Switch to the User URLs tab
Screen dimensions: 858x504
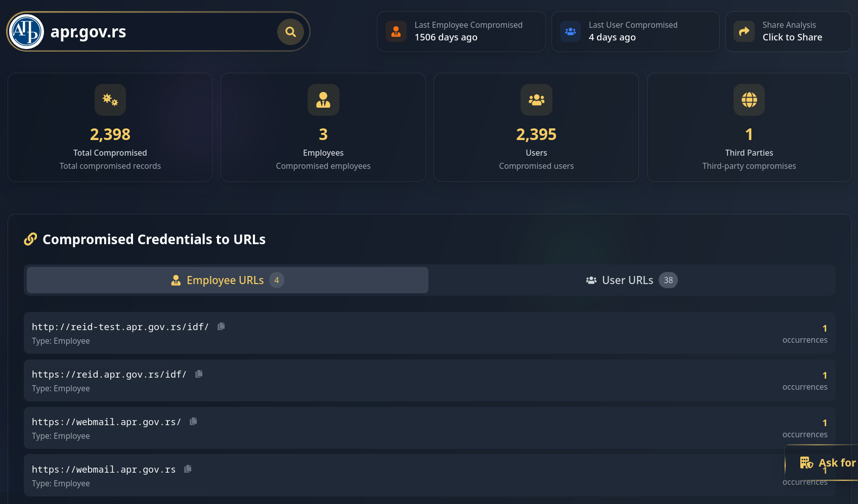point(632,280)
